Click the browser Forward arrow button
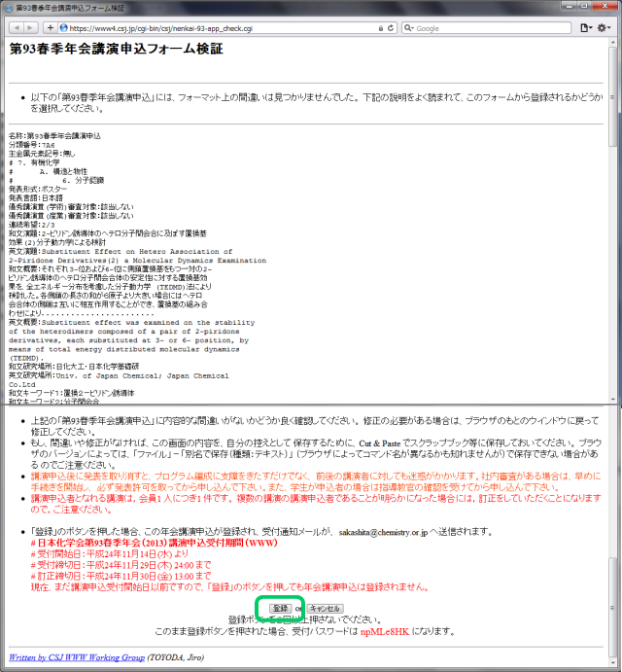This screenshot has height=672, width=622. [32, 28]
